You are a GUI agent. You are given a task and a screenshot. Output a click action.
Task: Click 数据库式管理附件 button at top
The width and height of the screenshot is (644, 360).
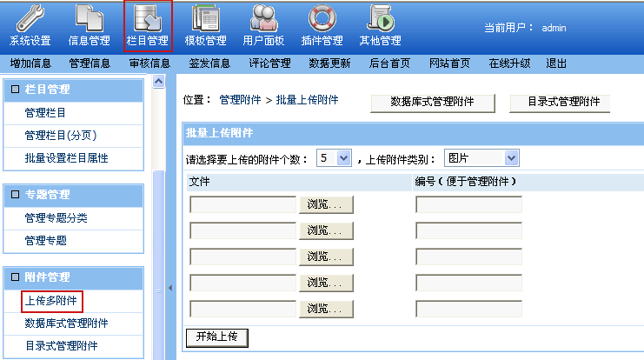click(433, 103)
